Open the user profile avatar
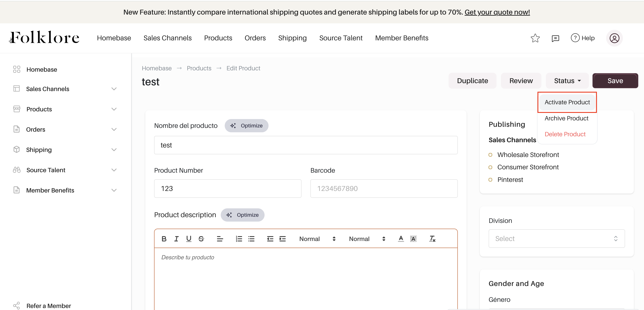Image resolution: width=644 pixels, height=310 pixels. (614, 38)
